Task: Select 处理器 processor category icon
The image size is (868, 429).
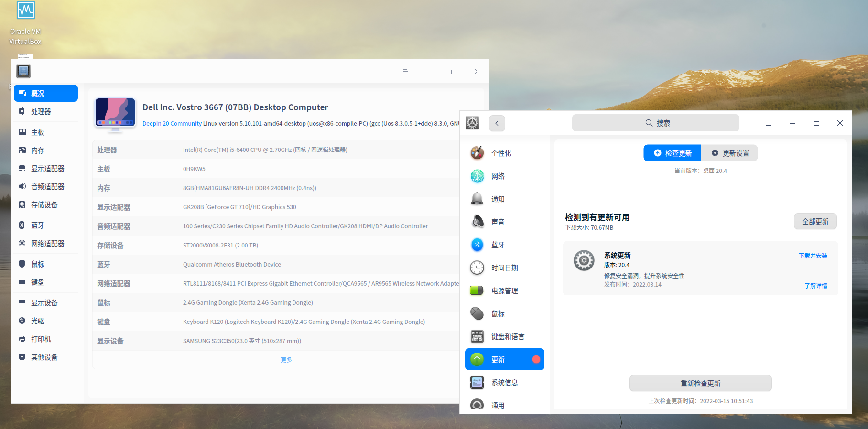Action: pos(22,111)
